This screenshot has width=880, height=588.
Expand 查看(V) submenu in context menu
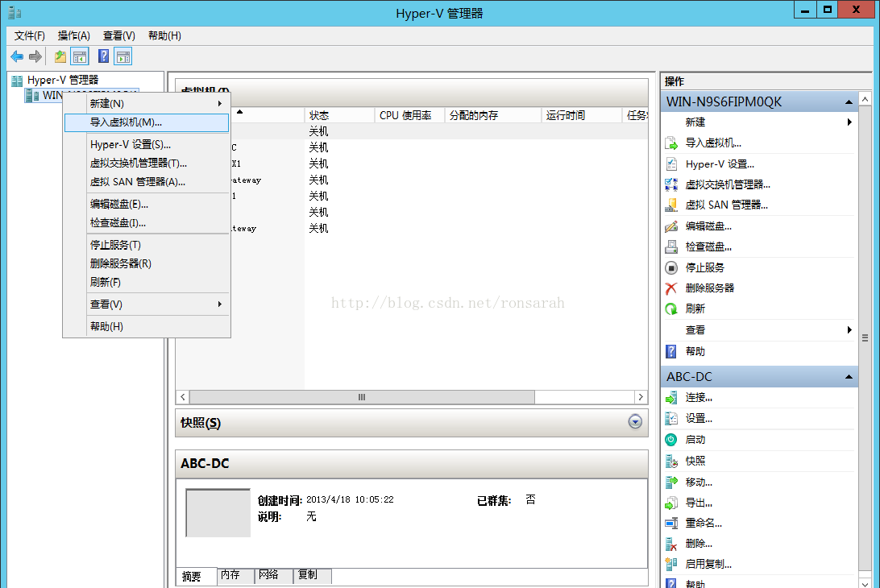coord(147,304)
